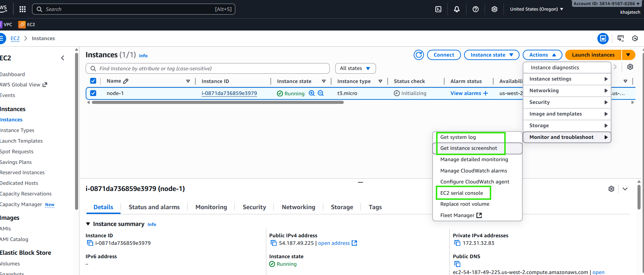Toggle the select-all instances checkbox
The height and width of the screenshot is (275, 644).
click(93, 81)
